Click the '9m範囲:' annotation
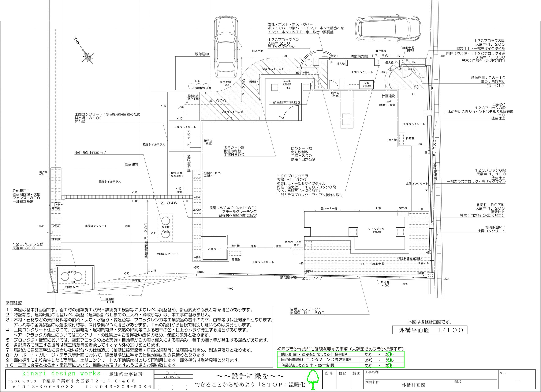Image resolution: width=541 pixels, height=392 pixels. [x=21, y=191]
